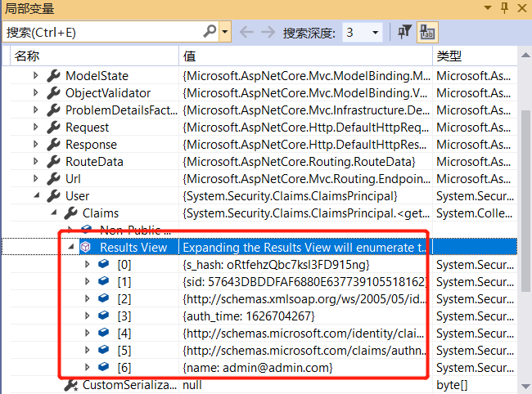Expand the claim [3] item

tap(88, 316)
